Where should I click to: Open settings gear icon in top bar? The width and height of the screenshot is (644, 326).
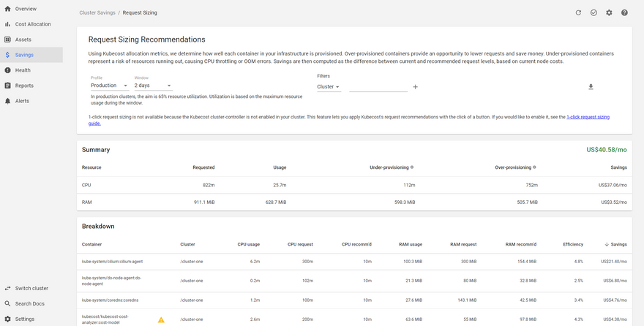coord(609,12)
